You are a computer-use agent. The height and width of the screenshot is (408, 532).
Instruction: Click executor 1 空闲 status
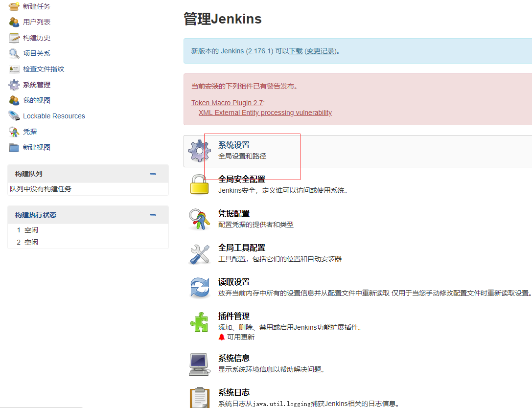[31, 230]
